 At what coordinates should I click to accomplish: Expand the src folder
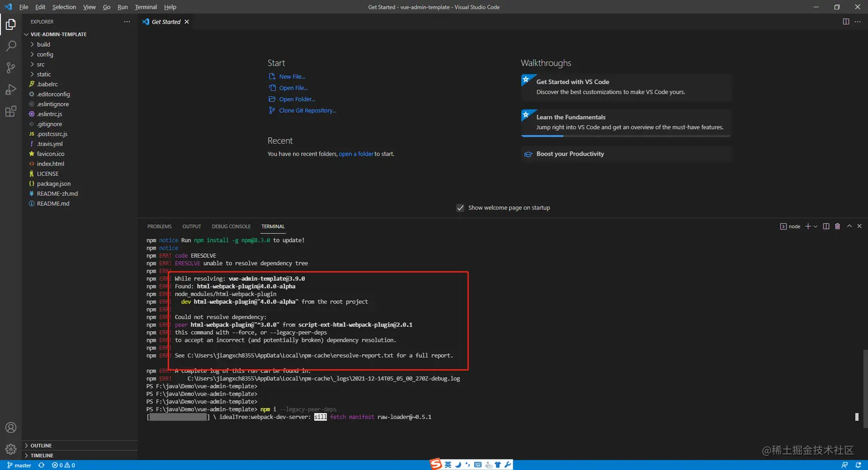[80, 64]
